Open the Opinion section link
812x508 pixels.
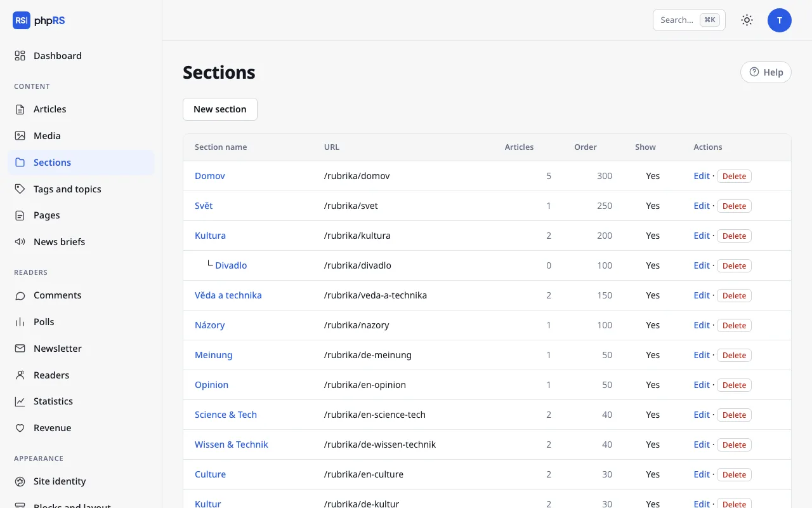[x=211, y=385]
